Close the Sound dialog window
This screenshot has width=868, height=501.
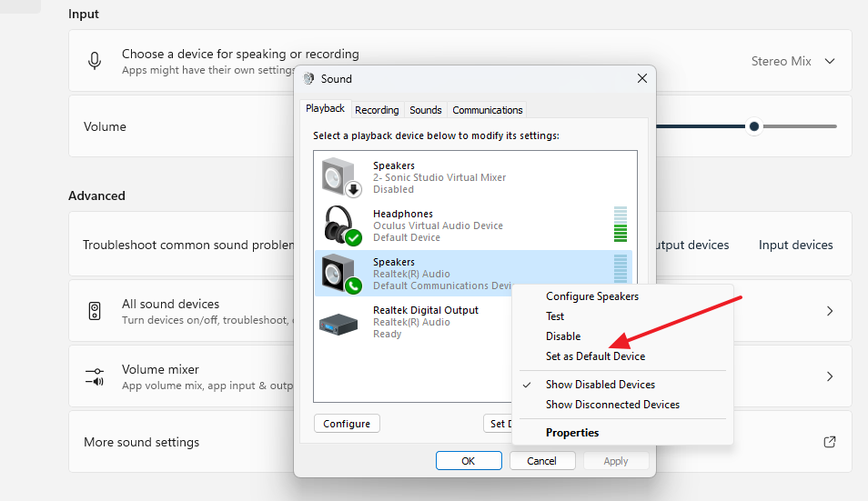click(x=641, y=79)
